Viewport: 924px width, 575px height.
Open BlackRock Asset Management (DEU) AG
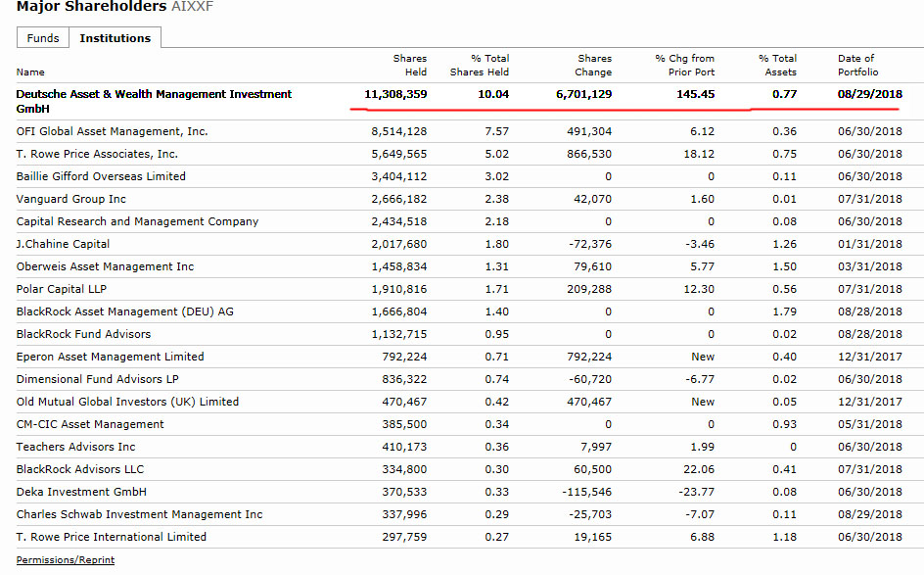pos(124,311)
